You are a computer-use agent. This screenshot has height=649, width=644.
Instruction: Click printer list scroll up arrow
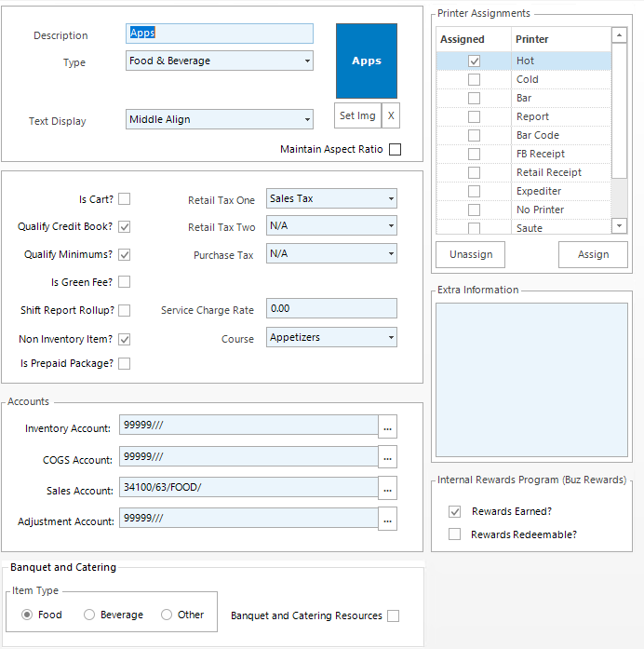(x=619, y=35)
